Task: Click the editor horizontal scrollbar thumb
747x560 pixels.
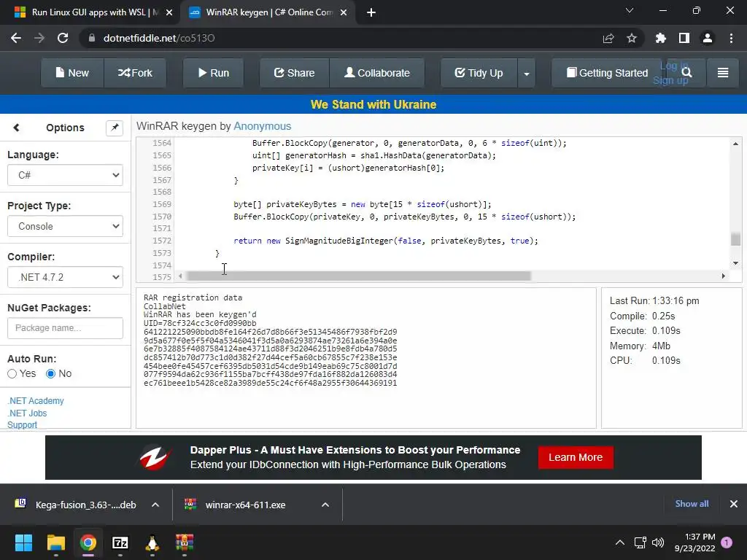Action: 358,276
